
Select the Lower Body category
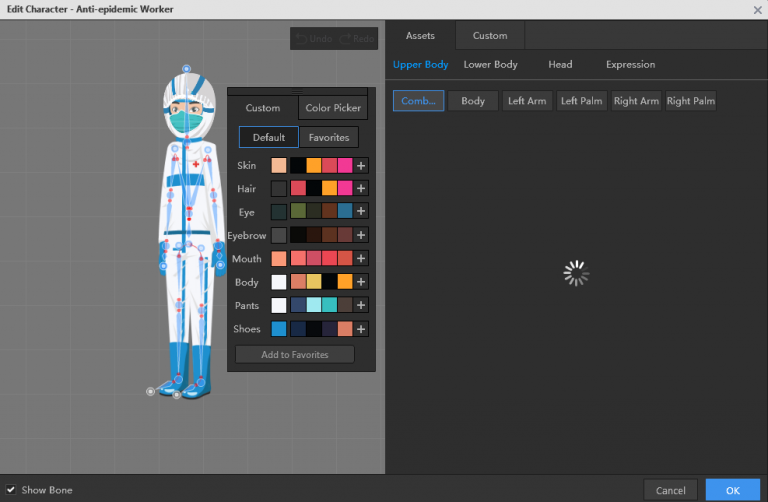pos(490,65)
